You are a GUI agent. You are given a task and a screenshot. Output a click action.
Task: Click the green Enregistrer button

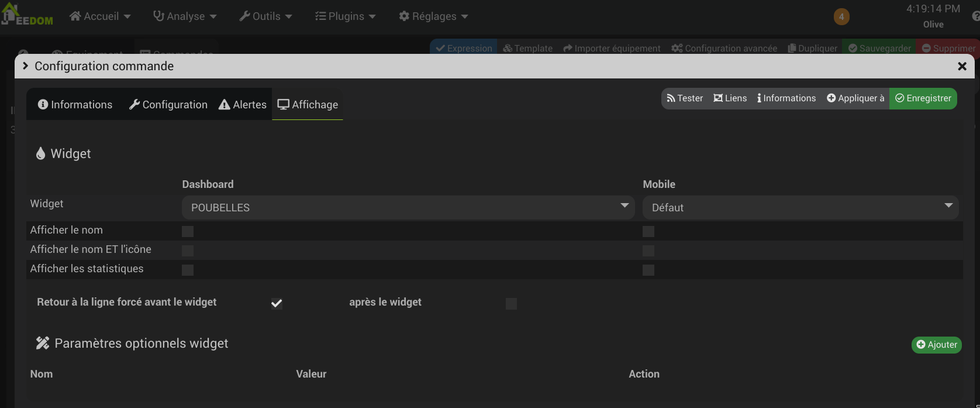click(923, 98)
